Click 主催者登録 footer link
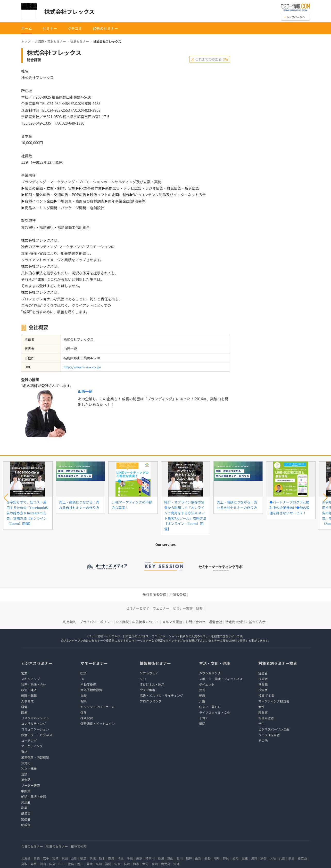The width and height of the screenshot is (331, 868). click(x=177, y=595)
